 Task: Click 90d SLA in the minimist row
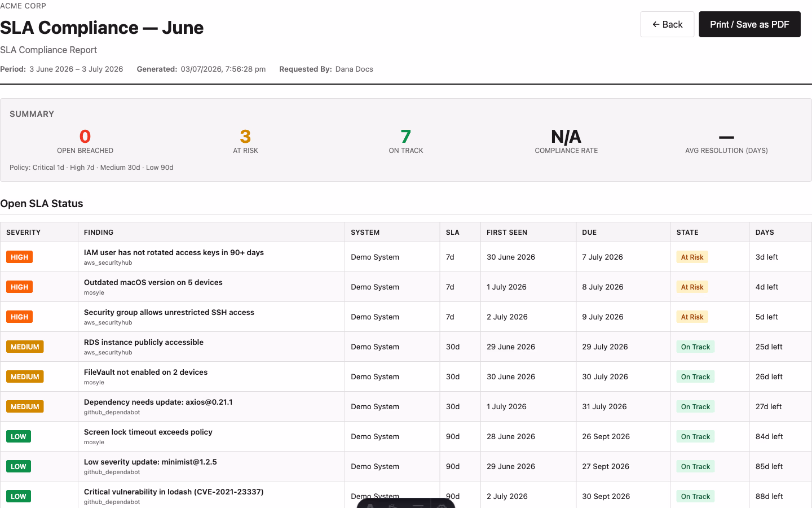tap(453, 466)
